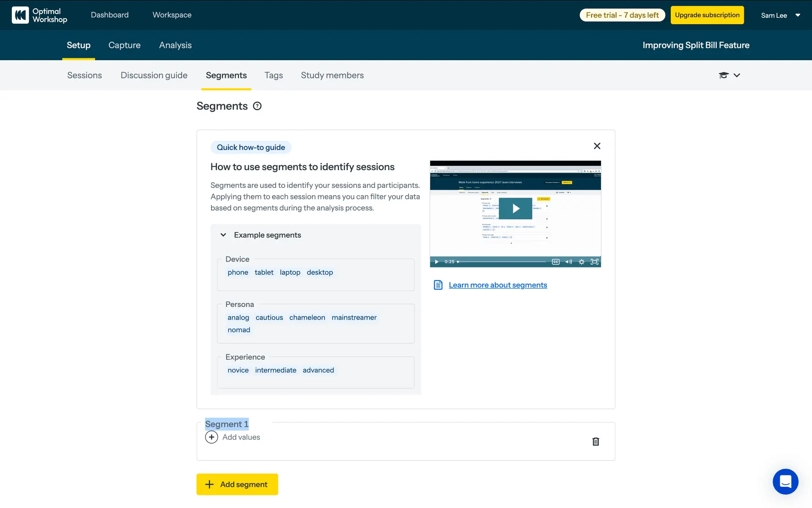Toggle closed captions on the video
The height and width of the screenshot is (508, 812).
[556, 262]
